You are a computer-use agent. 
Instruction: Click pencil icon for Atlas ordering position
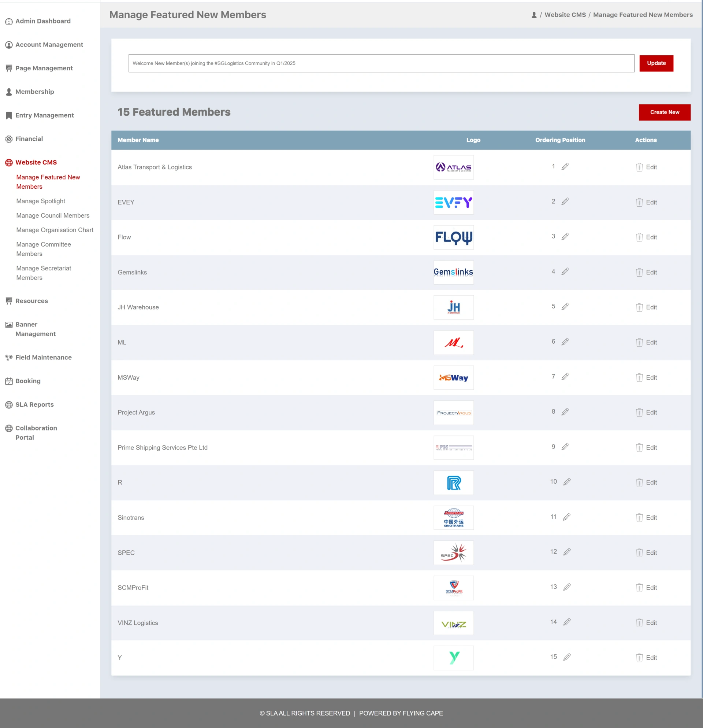pyautogui.click(x=565, y=166)
